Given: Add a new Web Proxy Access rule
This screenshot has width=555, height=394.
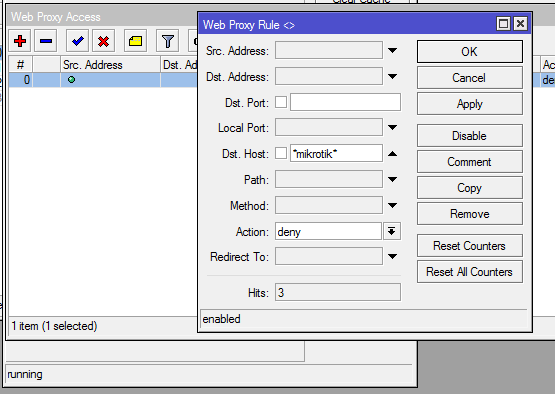Looking at the screenshot, I should 20,41.
